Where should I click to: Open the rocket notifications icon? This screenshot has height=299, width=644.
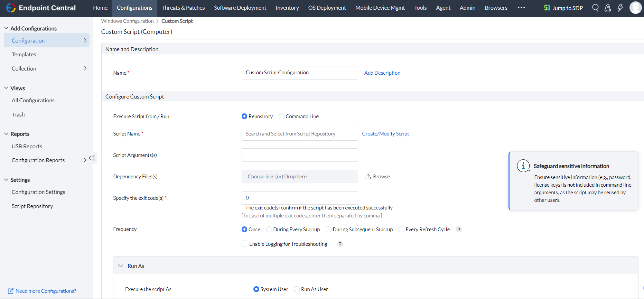coord(607,8)
